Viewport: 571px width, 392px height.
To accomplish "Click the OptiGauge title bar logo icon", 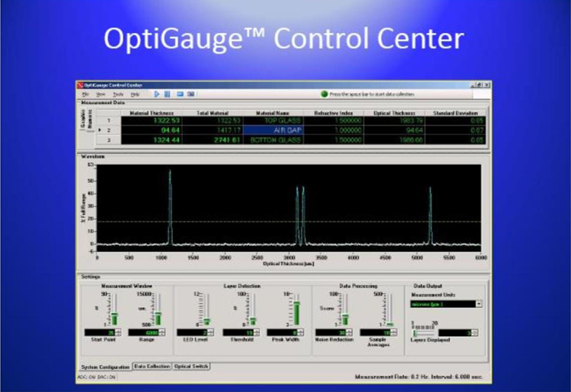I will tap(80, 85).
